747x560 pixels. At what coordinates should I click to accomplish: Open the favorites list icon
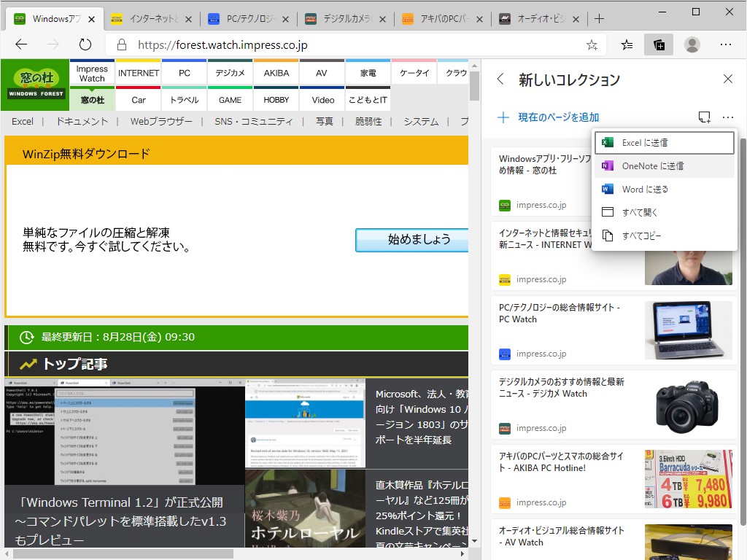[626, 44]
